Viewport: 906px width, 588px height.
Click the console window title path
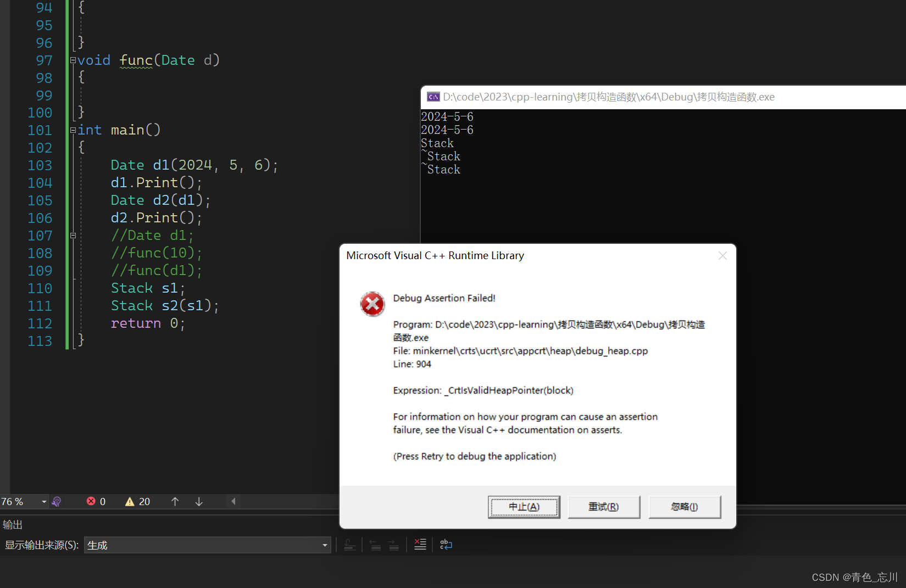point(609,97)
